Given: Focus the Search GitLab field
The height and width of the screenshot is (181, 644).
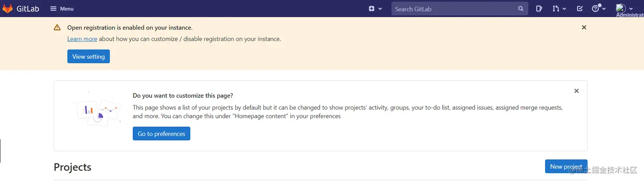Looking at the screenshot, I should pos(460,8).
